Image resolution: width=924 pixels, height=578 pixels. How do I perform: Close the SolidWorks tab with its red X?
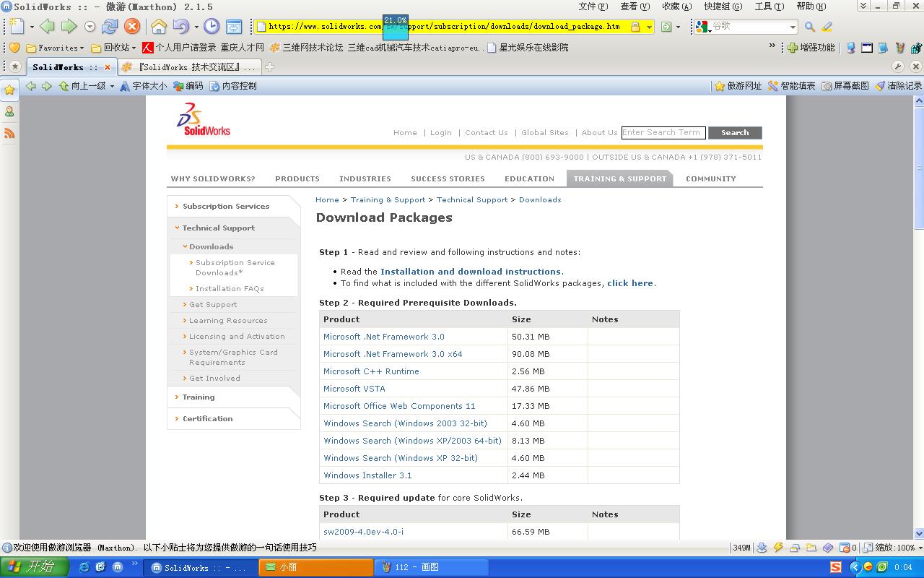click(108, 67)
